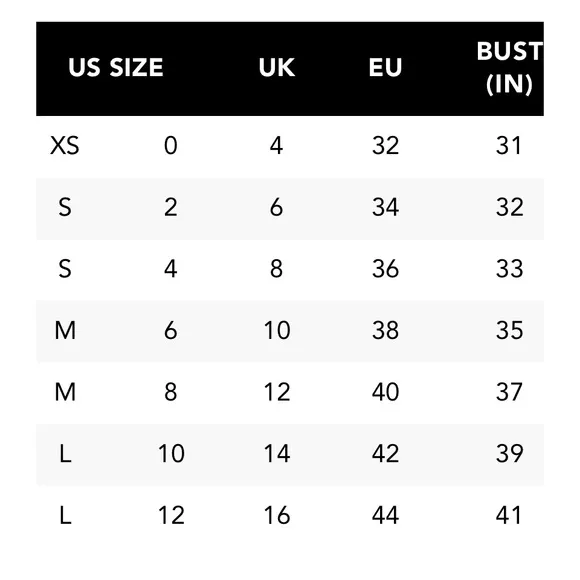Click bust measurement 35 cell
This screenshot has height=580, width=580.
coord(510,330)
